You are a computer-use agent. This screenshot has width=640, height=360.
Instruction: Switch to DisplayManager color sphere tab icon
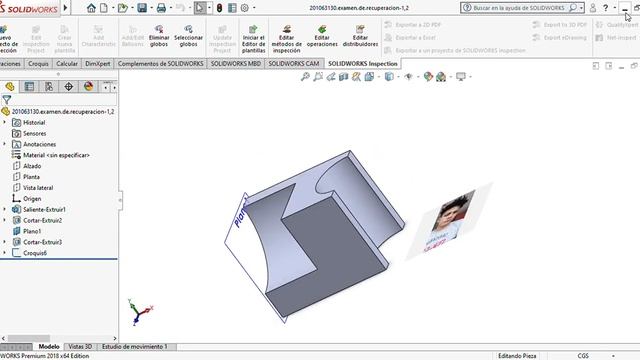click(89, 87)
